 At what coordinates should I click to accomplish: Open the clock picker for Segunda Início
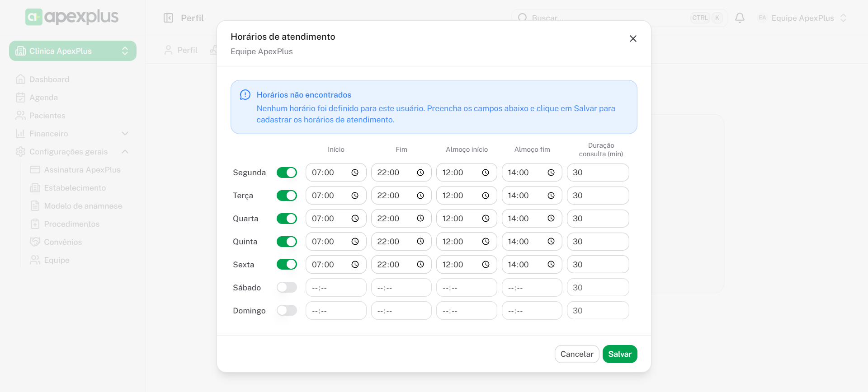point(355,173)
